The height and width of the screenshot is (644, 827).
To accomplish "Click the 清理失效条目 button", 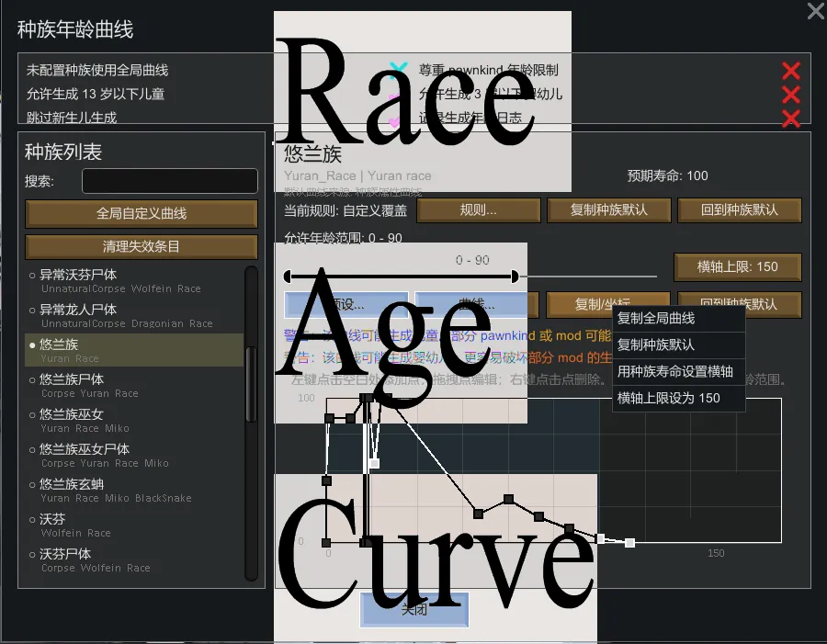I will coord(142,247).
